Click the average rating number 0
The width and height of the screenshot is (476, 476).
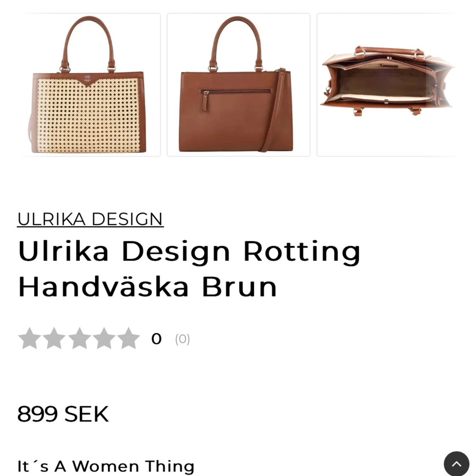tap(156, 339)
